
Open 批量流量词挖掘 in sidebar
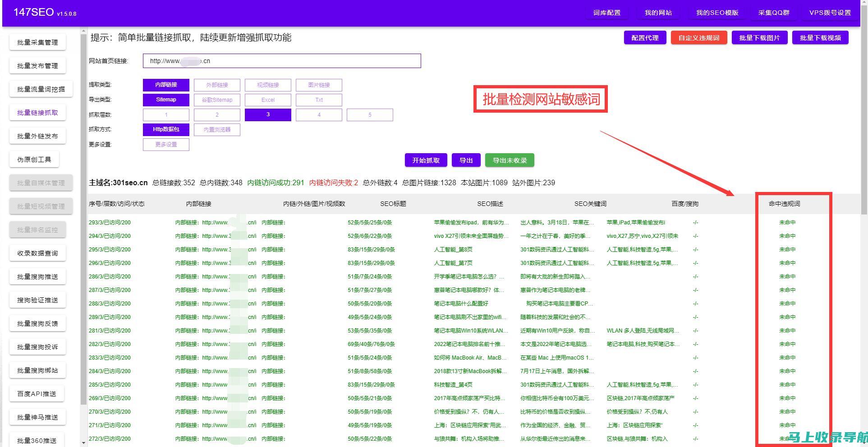[x=41, y=89]
